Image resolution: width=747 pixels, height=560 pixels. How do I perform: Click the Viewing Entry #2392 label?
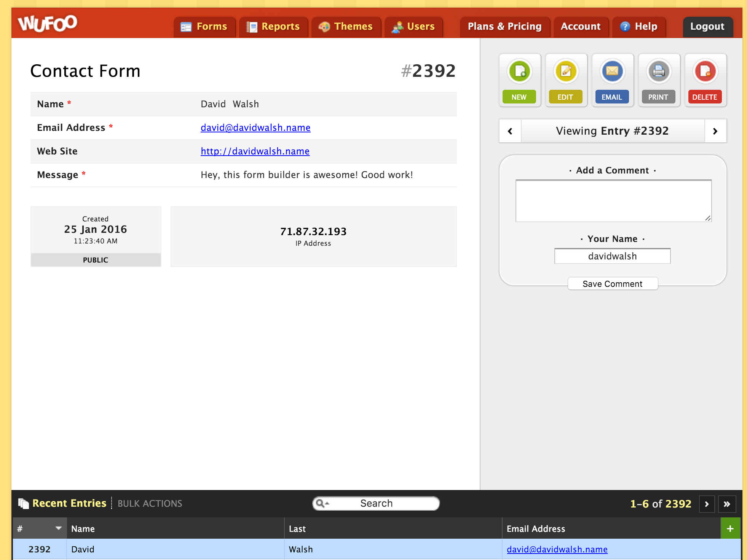[x=612, y=131]
